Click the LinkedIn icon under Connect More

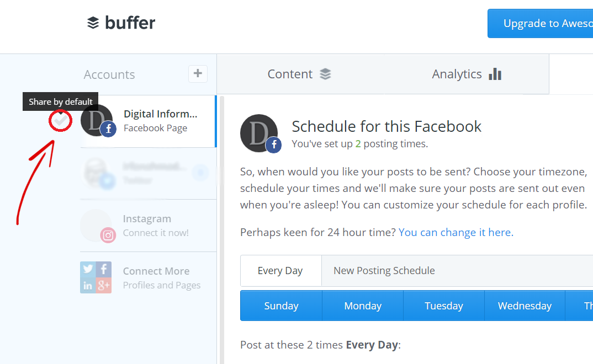[88, 284]
